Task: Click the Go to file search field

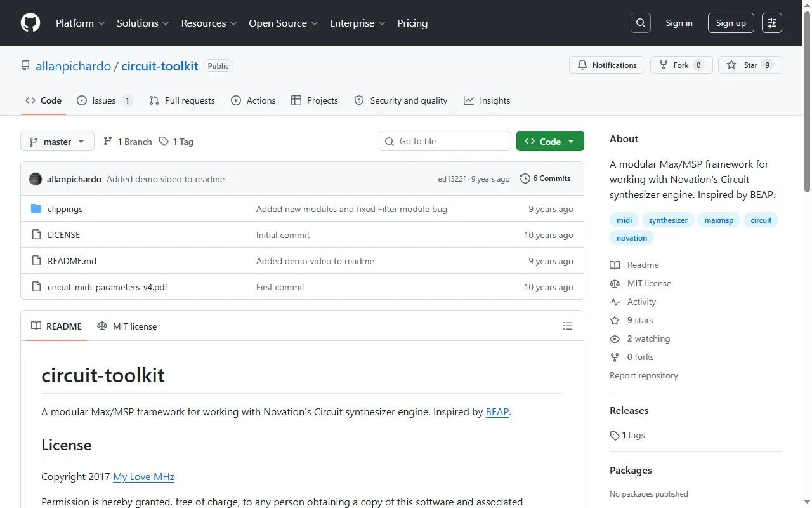Action: pos(445,141)
